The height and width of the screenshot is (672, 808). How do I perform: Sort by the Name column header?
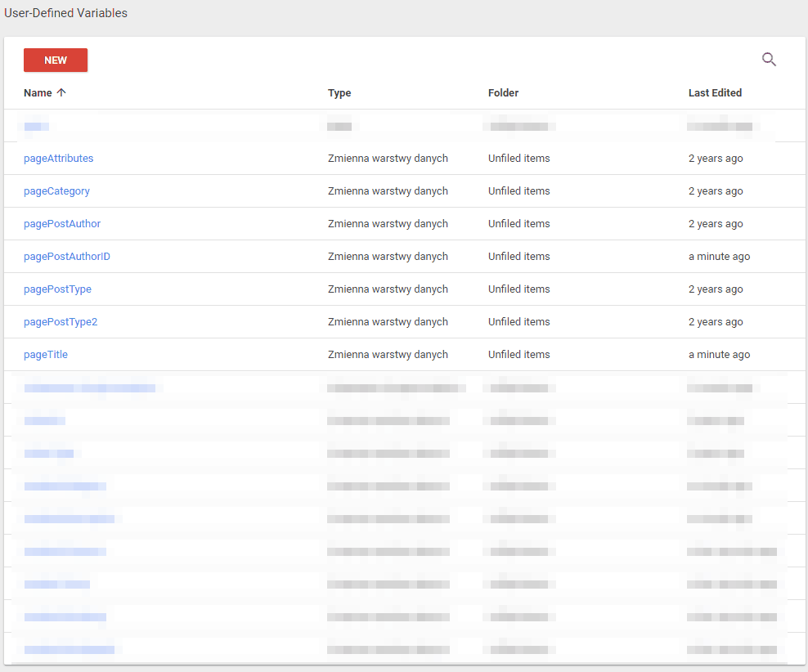pyautogui.click(x=38, y=93)
